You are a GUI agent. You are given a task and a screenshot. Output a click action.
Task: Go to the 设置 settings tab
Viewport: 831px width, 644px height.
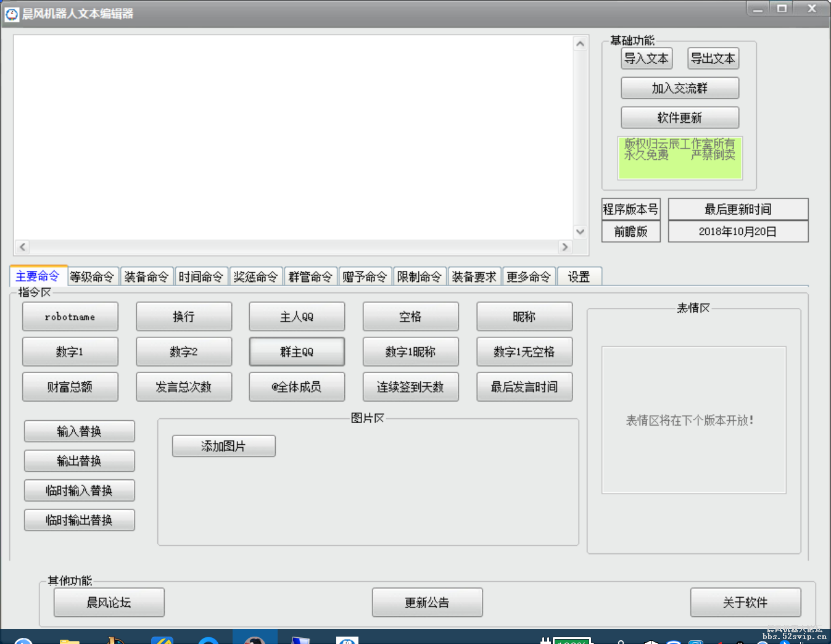(579, 277)
